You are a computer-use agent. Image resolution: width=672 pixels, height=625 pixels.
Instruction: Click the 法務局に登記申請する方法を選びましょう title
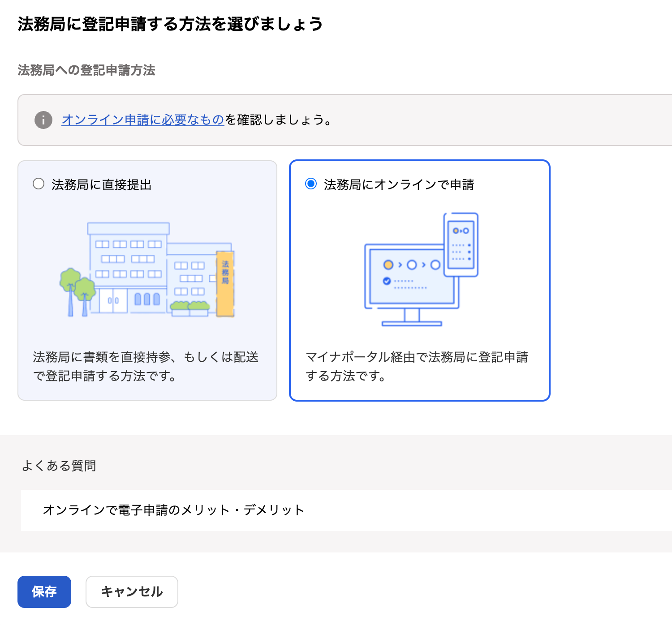click(170, 24)
